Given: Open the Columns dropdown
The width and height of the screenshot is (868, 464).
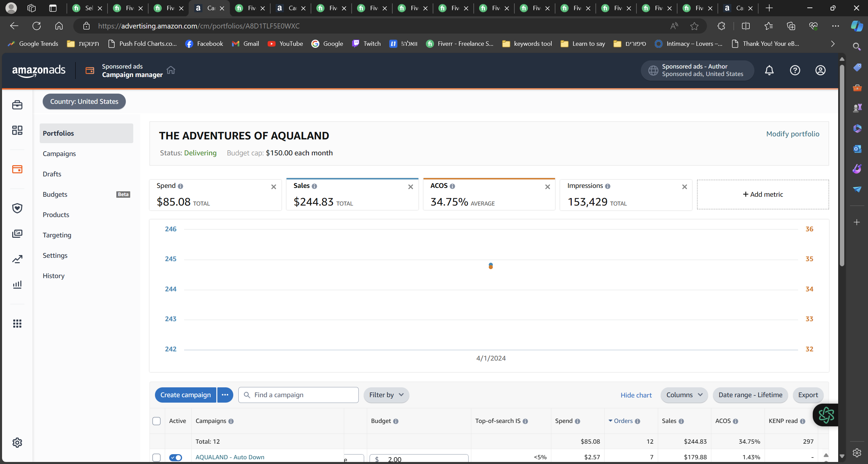Looking at the screenshot, I should click(x=684, y=395).
